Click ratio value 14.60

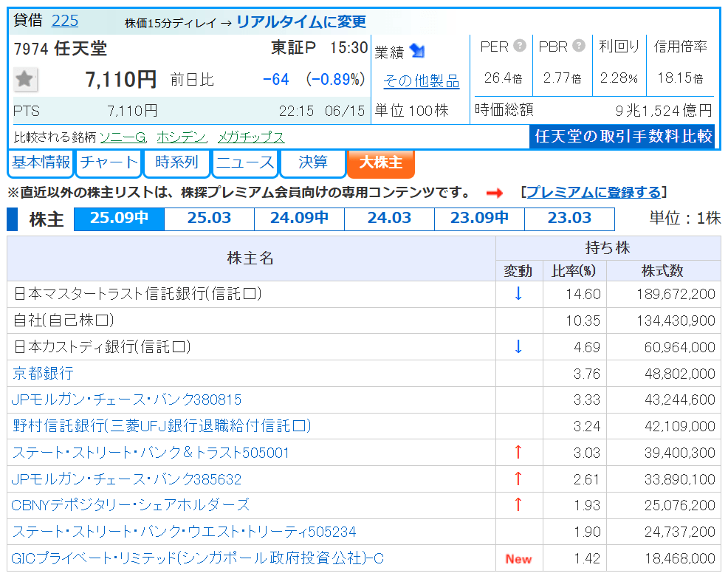583,294
